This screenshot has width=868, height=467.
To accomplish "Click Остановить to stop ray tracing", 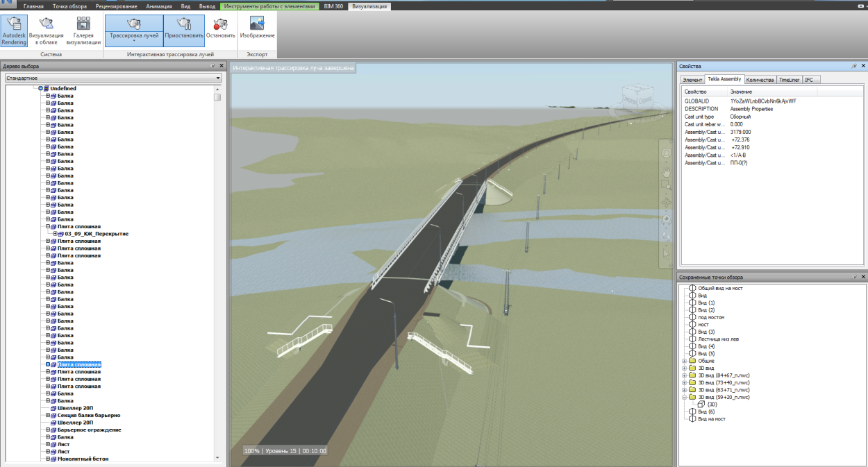I will point(220,29).
